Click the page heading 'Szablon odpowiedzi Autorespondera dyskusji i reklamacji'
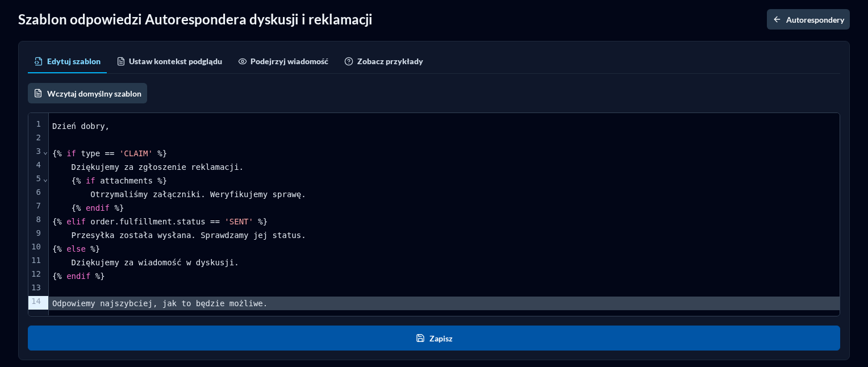Image resolution: width=868 pixels, height=367 pixels. 195,19
